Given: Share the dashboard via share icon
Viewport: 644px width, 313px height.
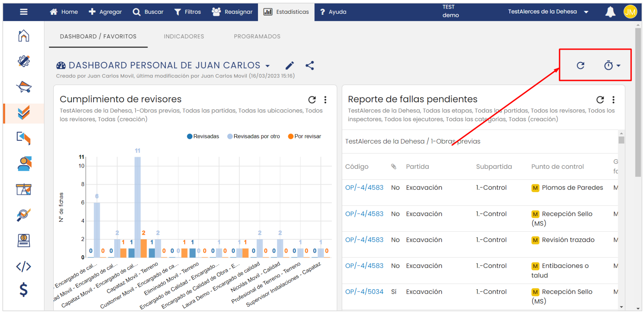Looking at the screenshot, I should [x=310, y=65].
